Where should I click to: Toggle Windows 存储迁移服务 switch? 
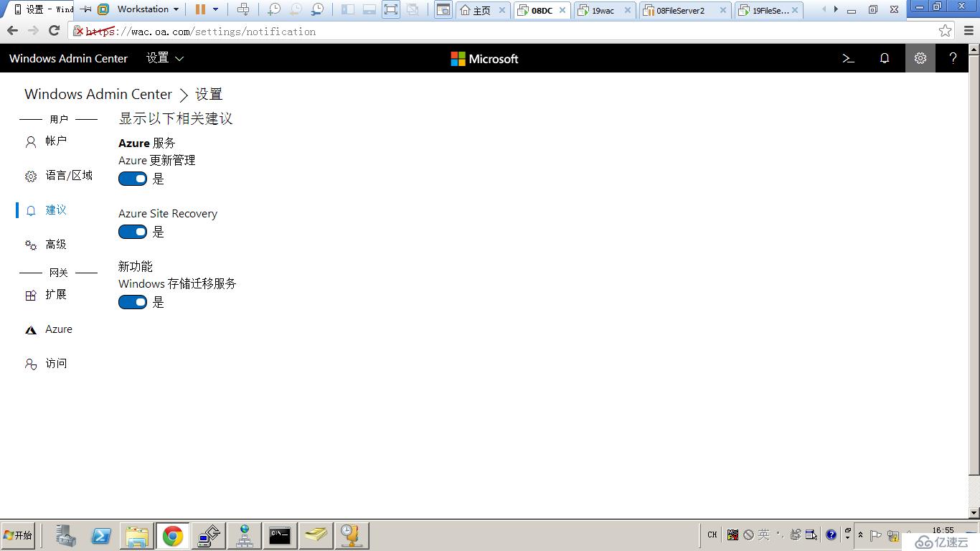point(133,302)
